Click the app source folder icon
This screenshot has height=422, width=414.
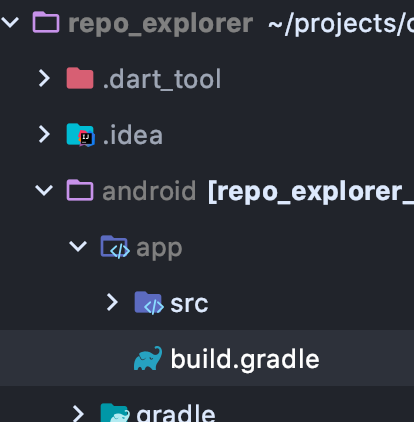coord(115,247)
